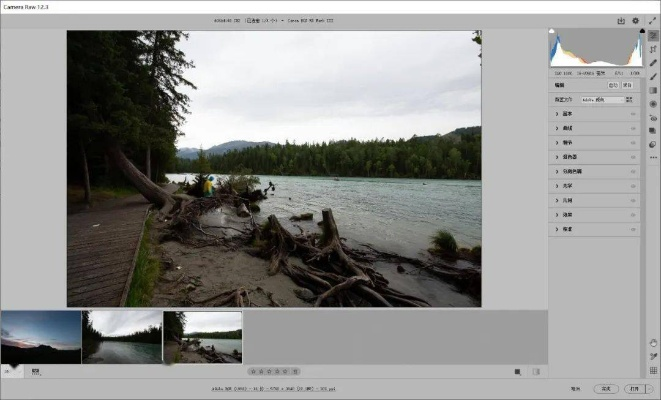Viewport: 661px width, 400px height.
Task: Click the 黑白 (B&W) button
Action: [x=627, y=85]
